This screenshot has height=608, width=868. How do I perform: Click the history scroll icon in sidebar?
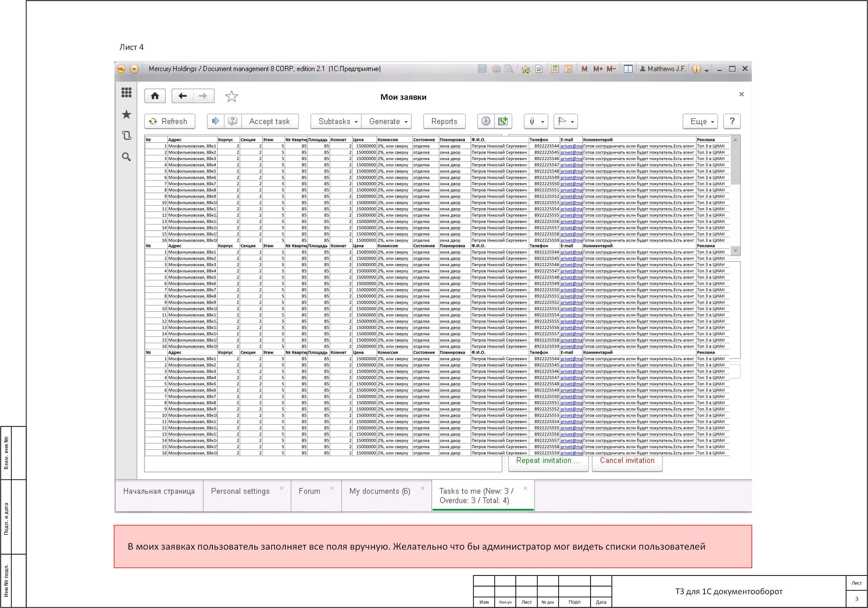tap(126, 135)
